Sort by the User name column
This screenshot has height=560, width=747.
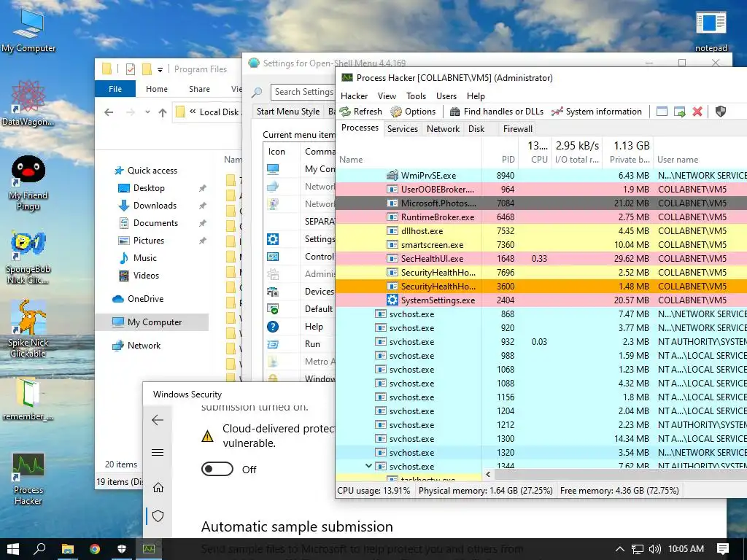(700, 153)
